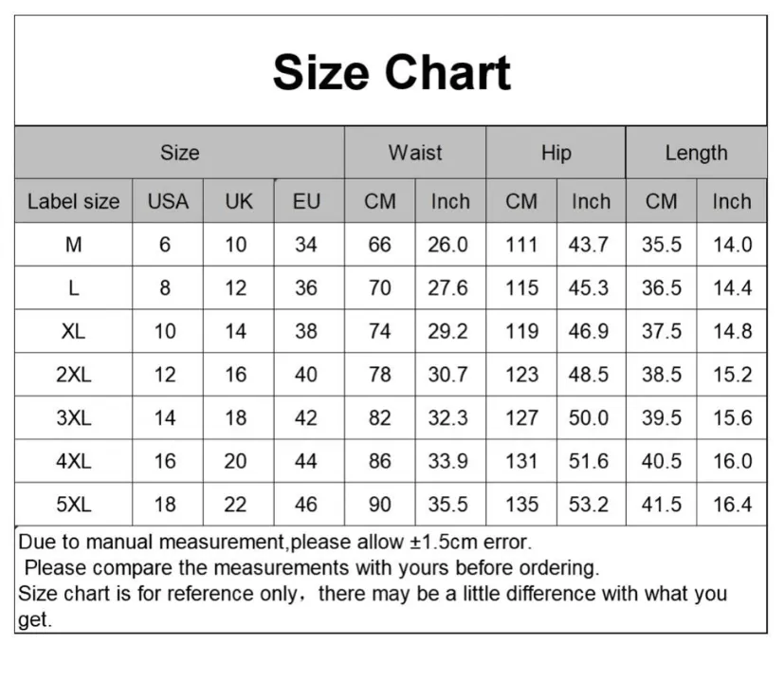Click the USA header cell
The image size is (784, 682).
168,201
